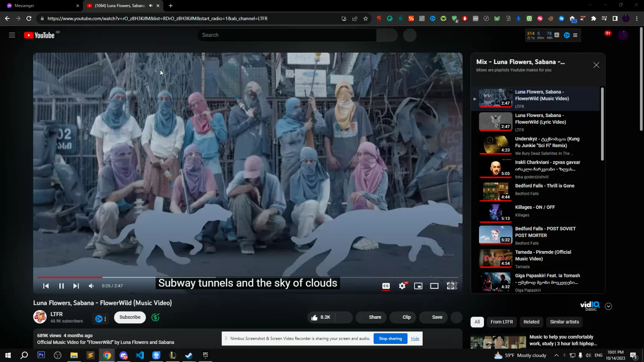
Task: Toggle subtitles with the CC icon
Action: tap(386, 286)
